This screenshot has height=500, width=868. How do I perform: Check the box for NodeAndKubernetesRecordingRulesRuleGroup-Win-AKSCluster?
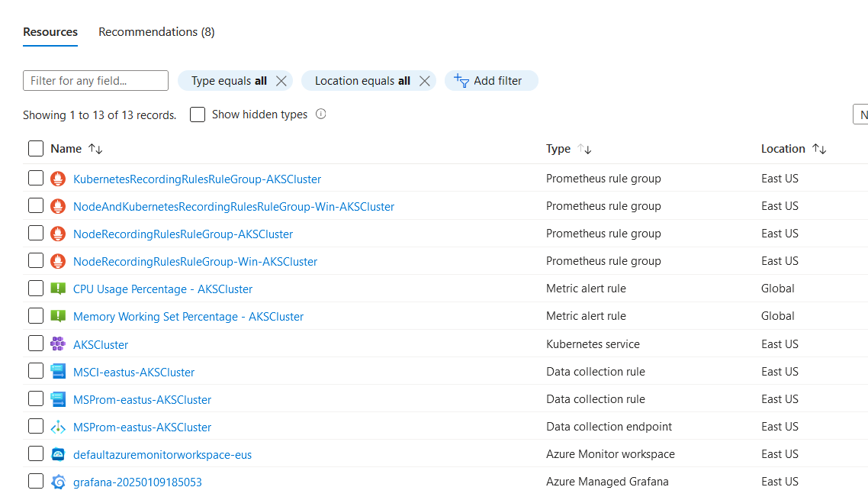pyautogui.click(x=35, y=205)
